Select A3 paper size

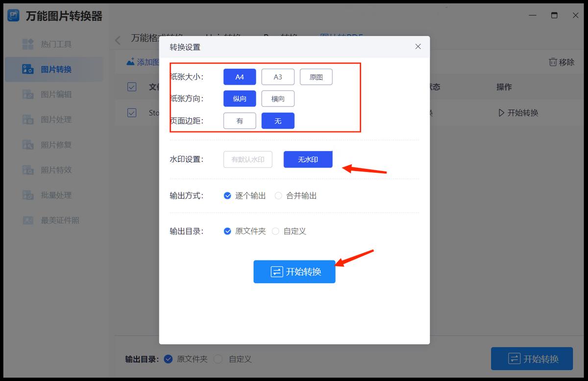click(x=278, y=76)
